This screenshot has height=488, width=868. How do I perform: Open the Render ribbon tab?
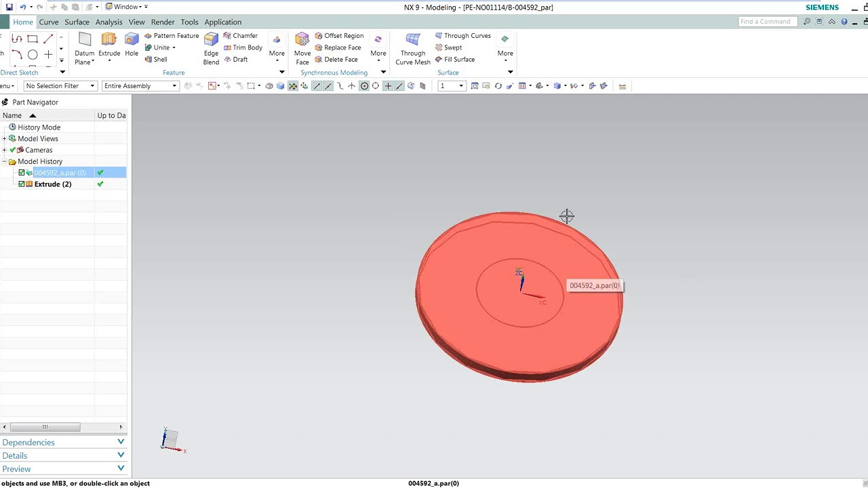(x=163, y=22)
